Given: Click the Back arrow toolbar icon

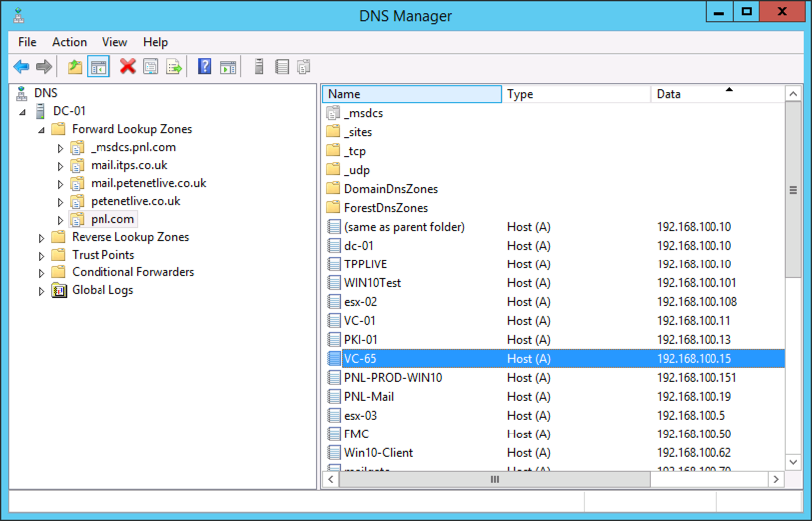Looking at the screenshot, I should pos(21,67).
